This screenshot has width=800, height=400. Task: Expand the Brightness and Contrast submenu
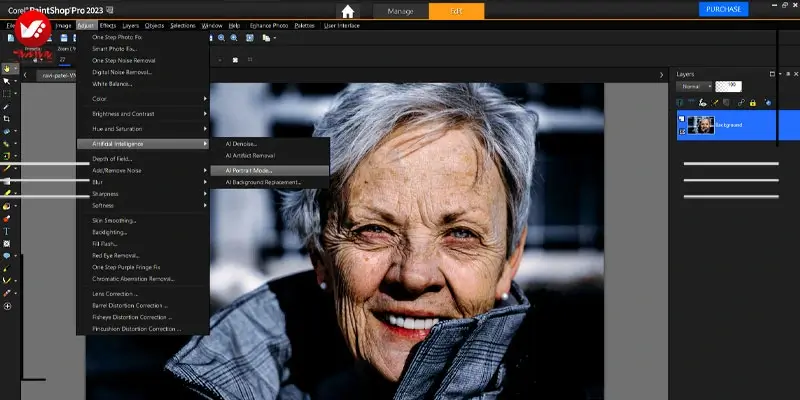tap(143, 114)
